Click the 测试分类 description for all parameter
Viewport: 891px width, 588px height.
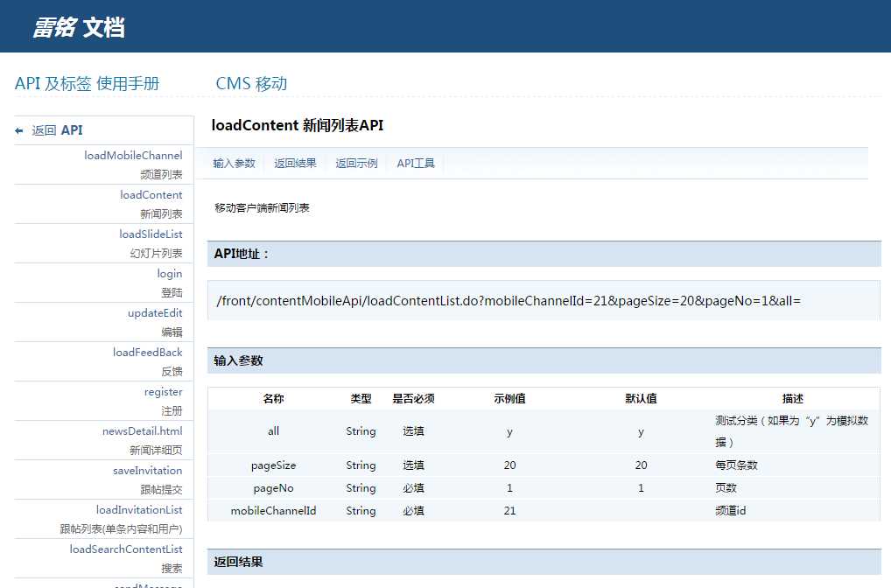pos(791,431)
